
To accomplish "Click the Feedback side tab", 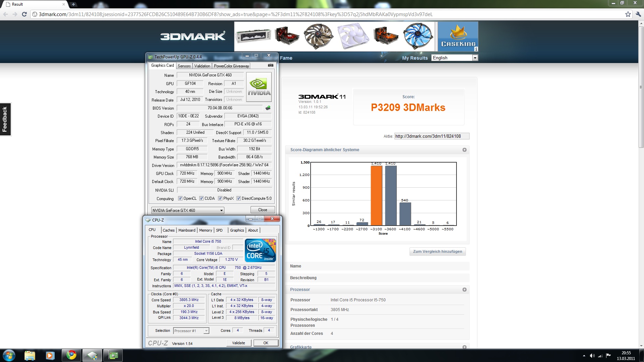I will click(x=5, y=119).
